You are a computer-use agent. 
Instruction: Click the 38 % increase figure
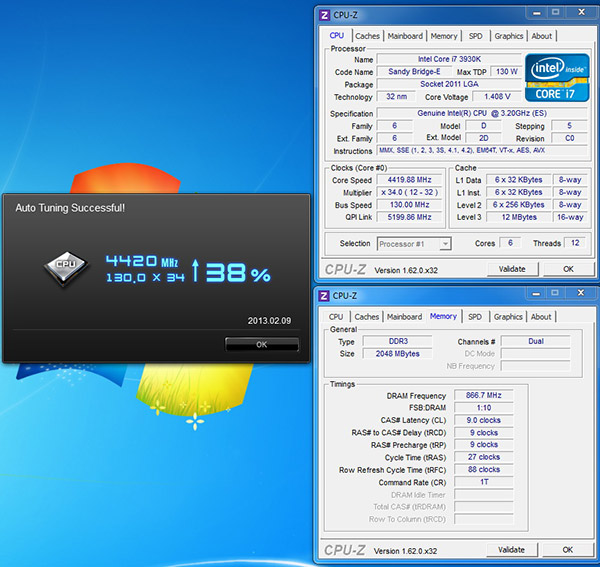238,273
